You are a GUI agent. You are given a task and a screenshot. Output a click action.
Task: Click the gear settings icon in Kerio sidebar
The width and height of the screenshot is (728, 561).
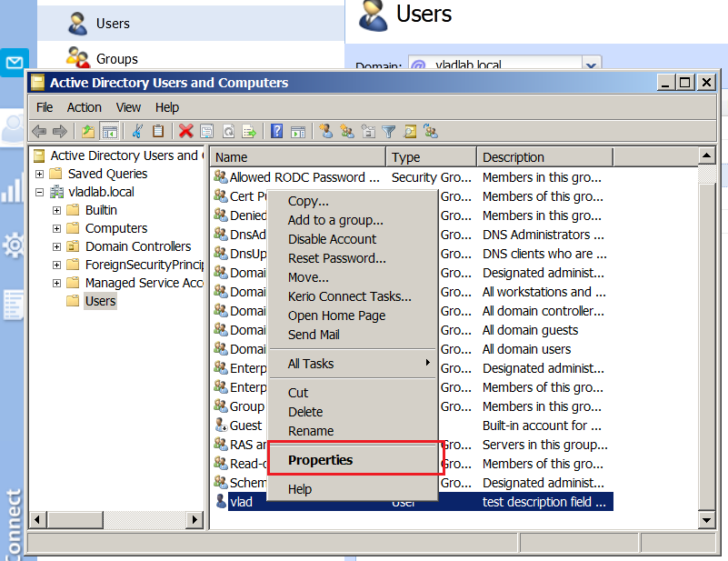14,245
